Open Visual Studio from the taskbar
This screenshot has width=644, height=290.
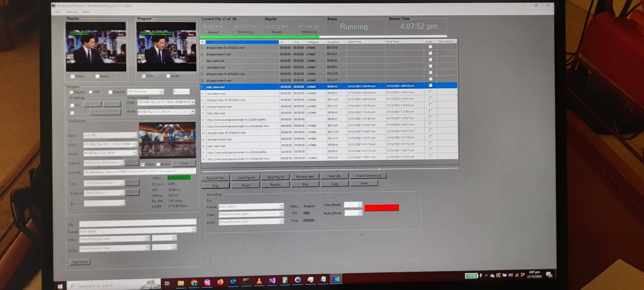pyautogui.click(x=272, y=281)
